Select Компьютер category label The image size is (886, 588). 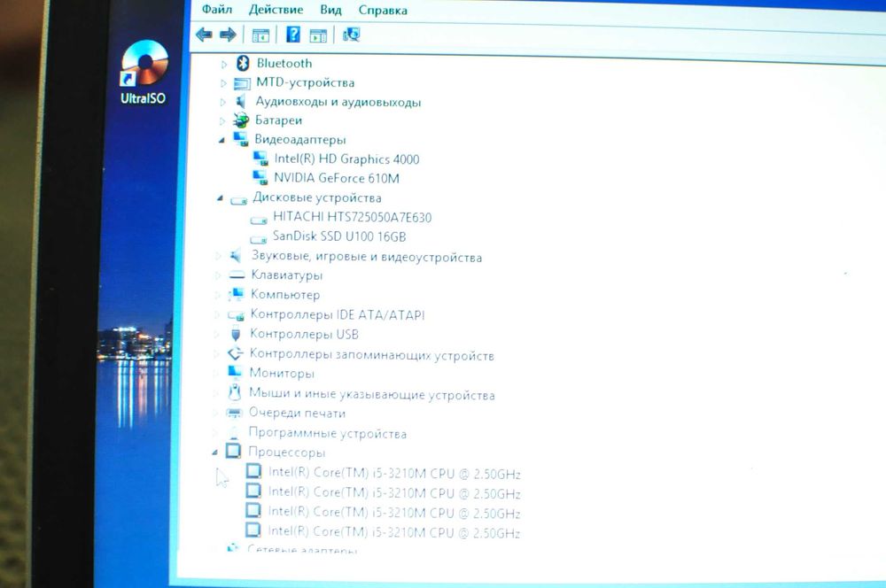click(285, 295)
